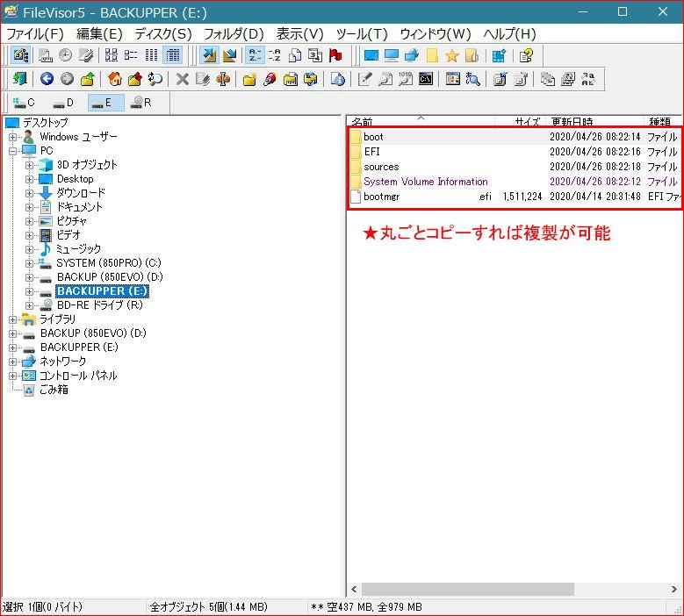The width and height of the screenshot is (684, 616).
Task: Open フォルダ(D) menu
Action: (x=234, y=33)
